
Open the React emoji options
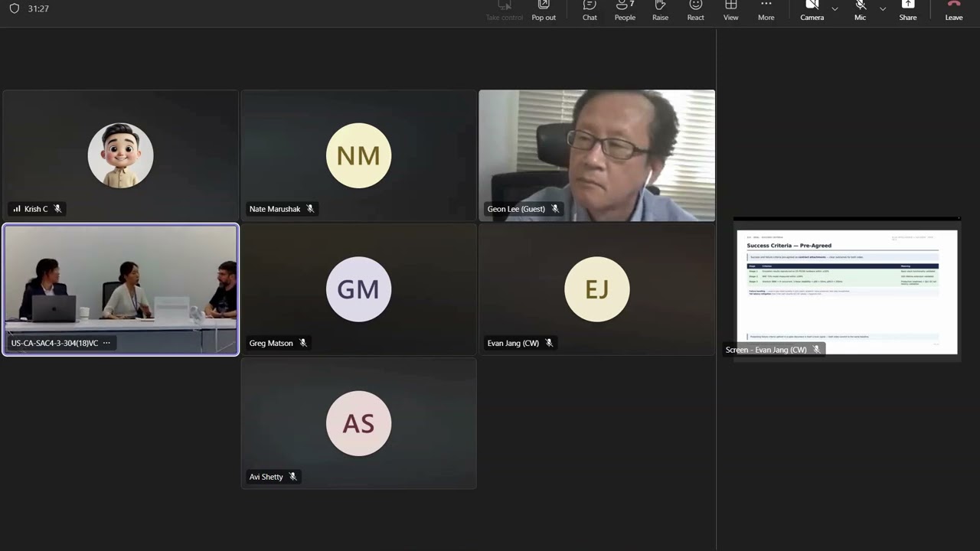[x=695, y=11]
